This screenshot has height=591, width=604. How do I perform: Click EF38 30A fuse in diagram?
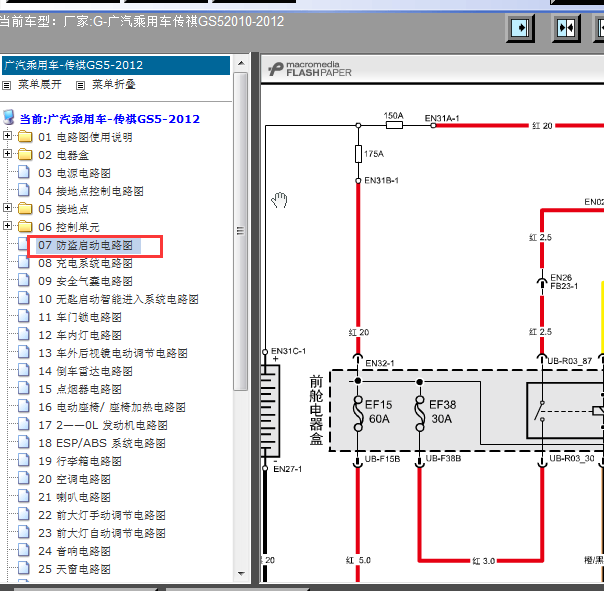419,413
